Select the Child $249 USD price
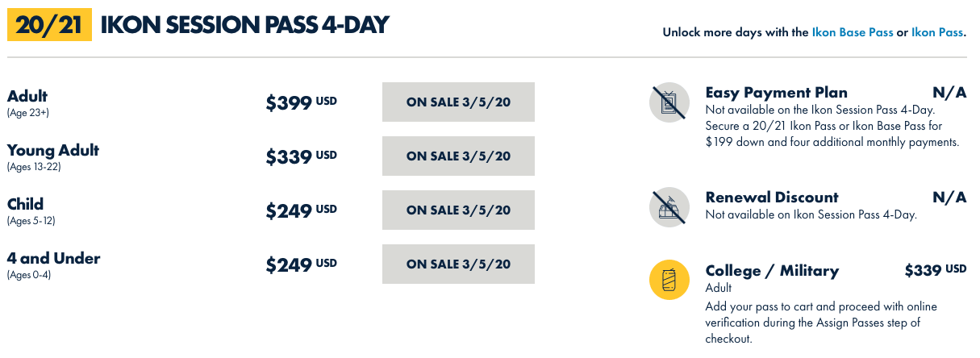 (x=301, y=210)
